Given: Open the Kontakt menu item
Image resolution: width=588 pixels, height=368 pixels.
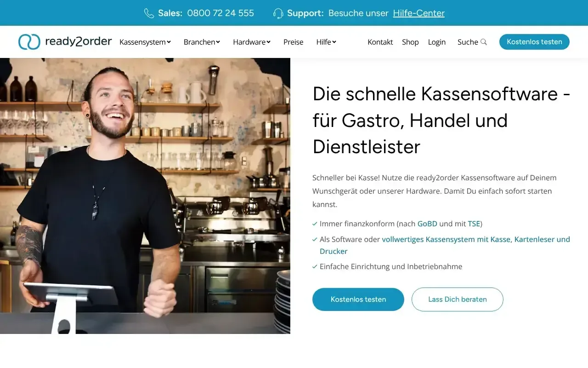Looking at the screenshot, I should (x=380, y=42).
